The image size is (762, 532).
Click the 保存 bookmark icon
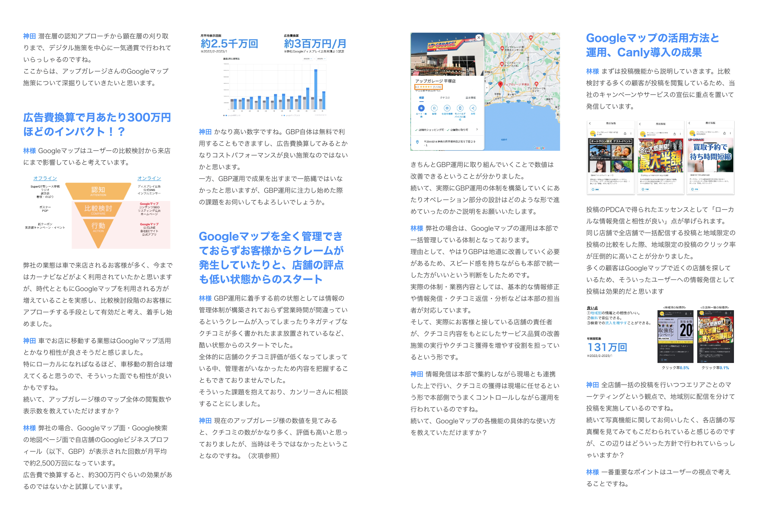(434, 108)
